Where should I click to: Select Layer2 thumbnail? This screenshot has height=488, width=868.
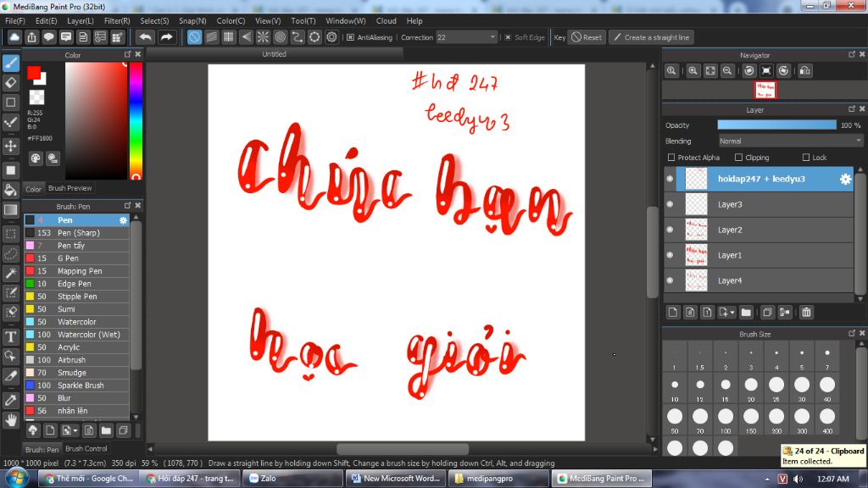(x=696, y=230)
